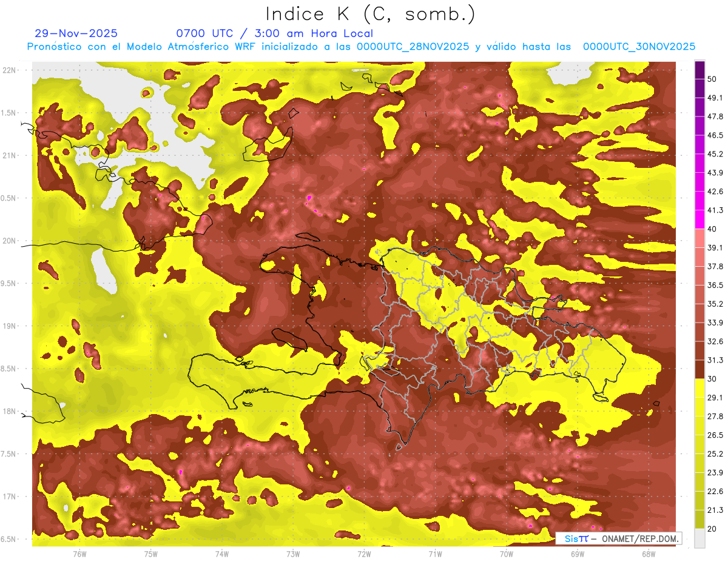Screen dimensions: 728x562
Task: Click the '39.1' color scale value
Action: [x=715, y=248]
